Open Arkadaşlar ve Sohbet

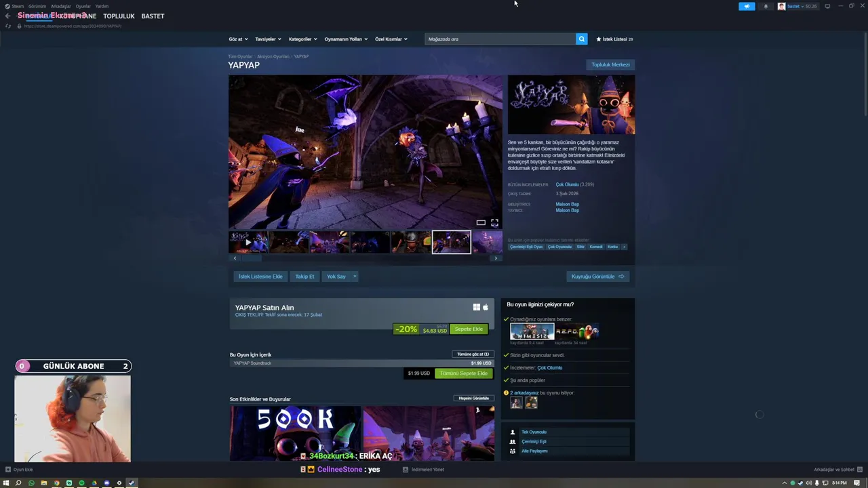(x=837, y=469)
